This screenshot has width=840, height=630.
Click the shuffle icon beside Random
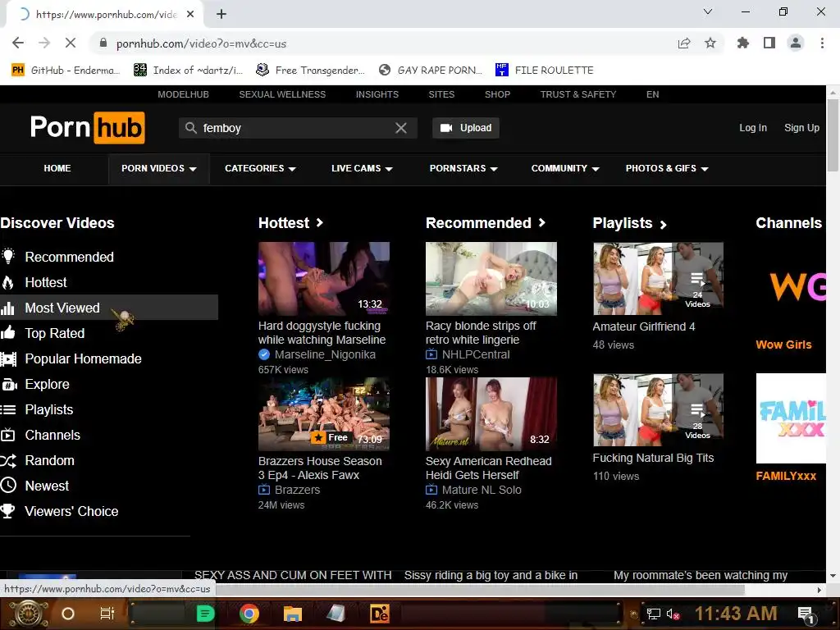[x=8, y=461]
